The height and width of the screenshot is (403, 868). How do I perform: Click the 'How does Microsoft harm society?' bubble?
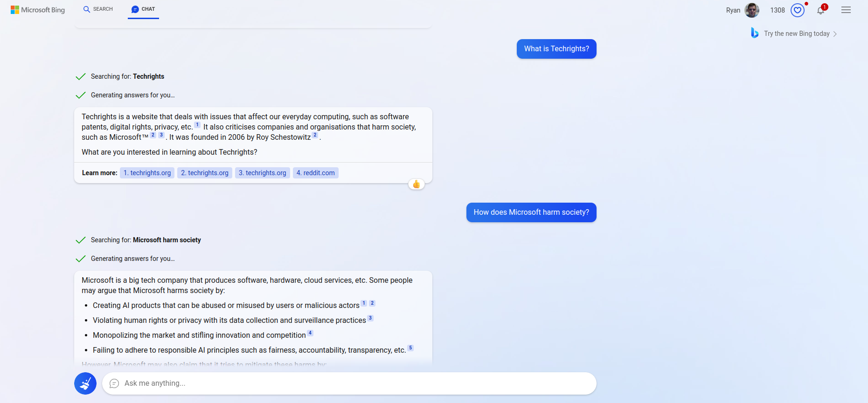(531, 212)
